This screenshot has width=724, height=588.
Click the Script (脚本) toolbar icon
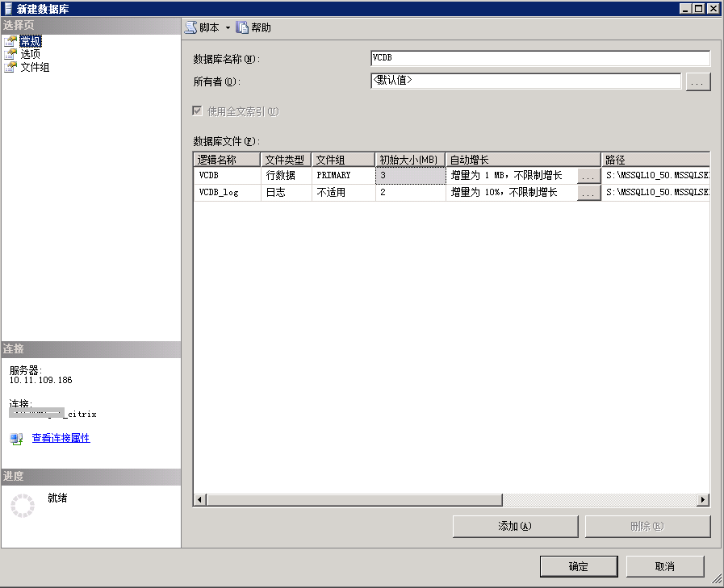click(x=191, y=27)
